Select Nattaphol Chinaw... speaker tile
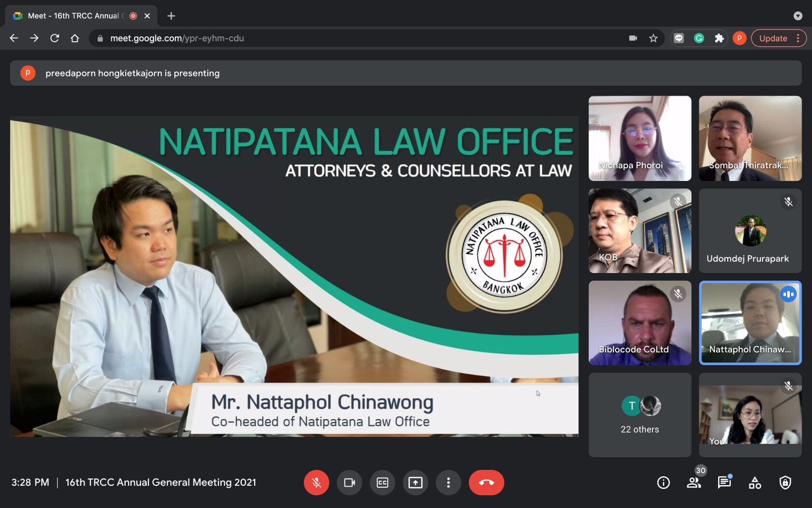The height and width of the screenshot is (508, 812). click(x=750, y=323)
